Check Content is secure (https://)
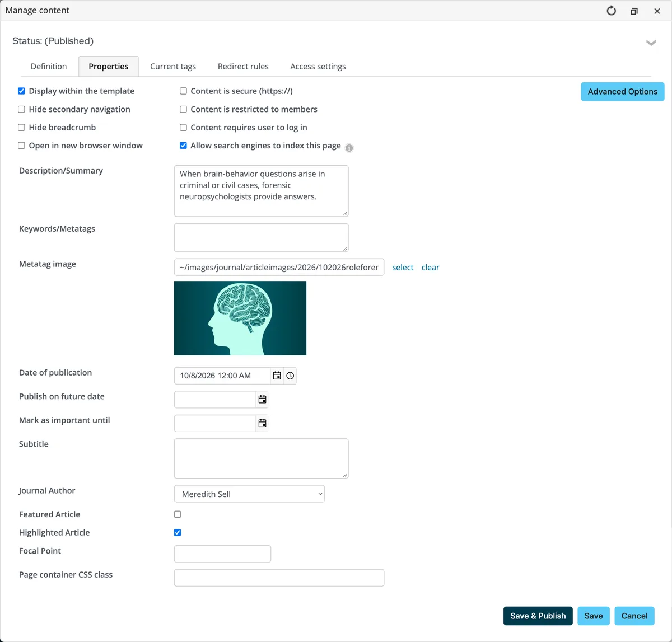The width and height of the screenshot is (672, 642). (x=183, y=91)
